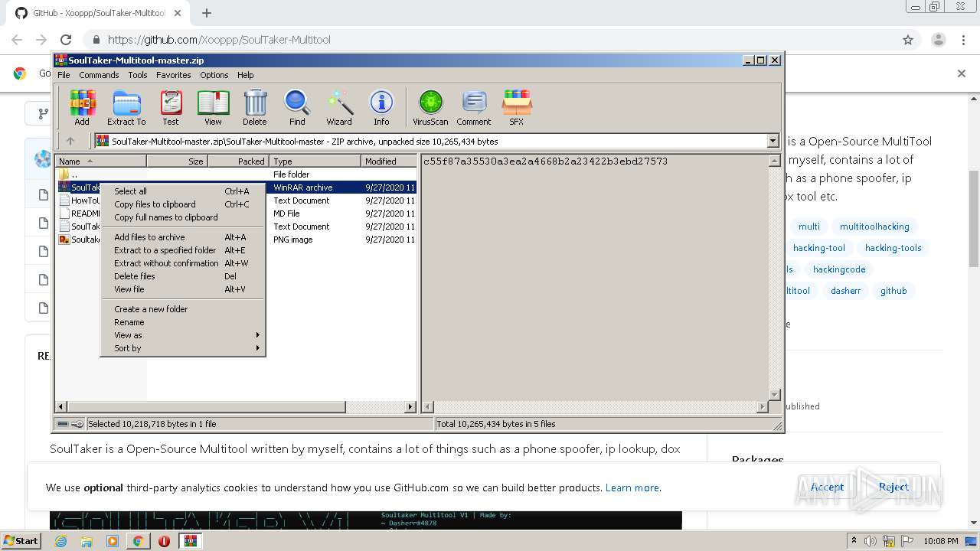980x551 pixels.
Task: Open the Learn more cookies link
Action: coord(632,487)
